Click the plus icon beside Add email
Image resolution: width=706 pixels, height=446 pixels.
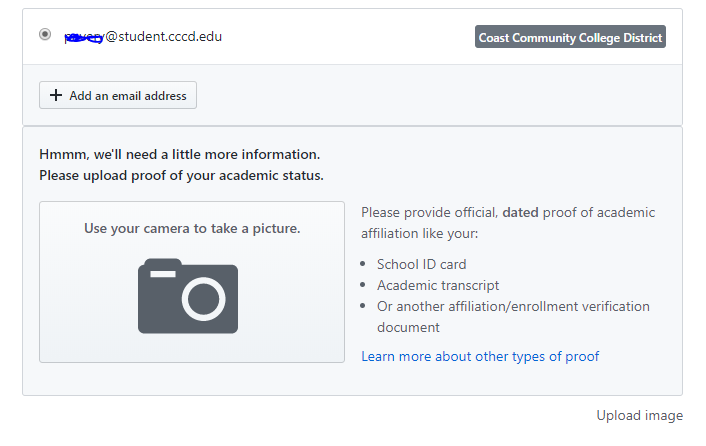(56, 96)
